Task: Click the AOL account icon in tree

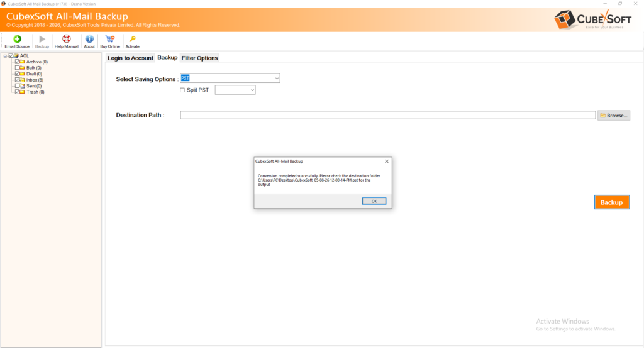Action: (16, 55)
